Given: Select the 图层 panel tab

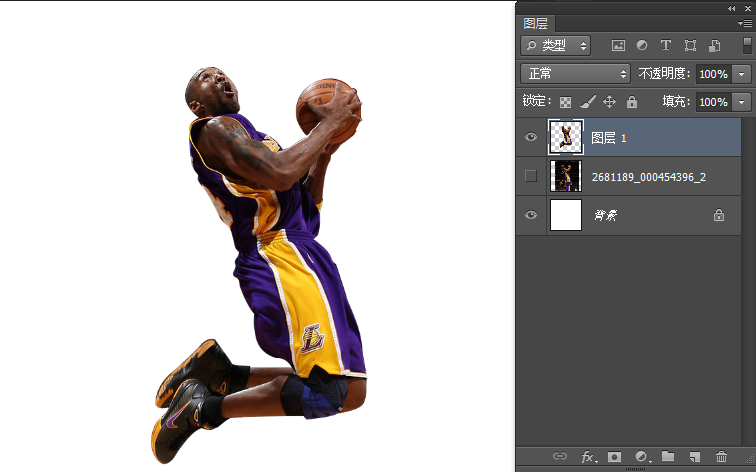Looking at the screenshot, I should 536,23.
